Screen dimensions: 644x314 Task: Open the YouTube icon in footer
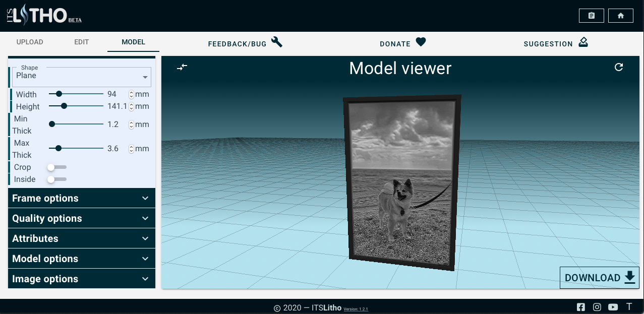click(x=613, y=307)
